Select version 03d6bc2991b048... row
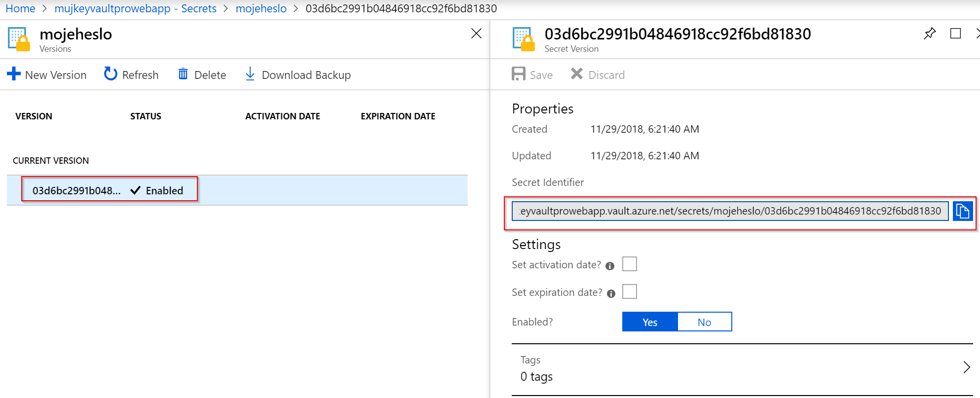Image resolution: width=980 pixels, height=398 pixels. pyautogui.click(x=237, y=190)
